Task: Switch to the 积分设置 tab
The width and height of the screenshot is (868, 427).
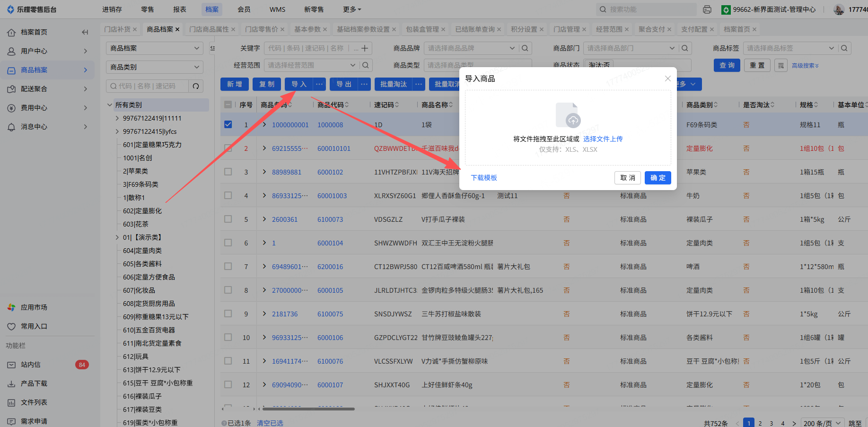Action: (x=524, y=29)
